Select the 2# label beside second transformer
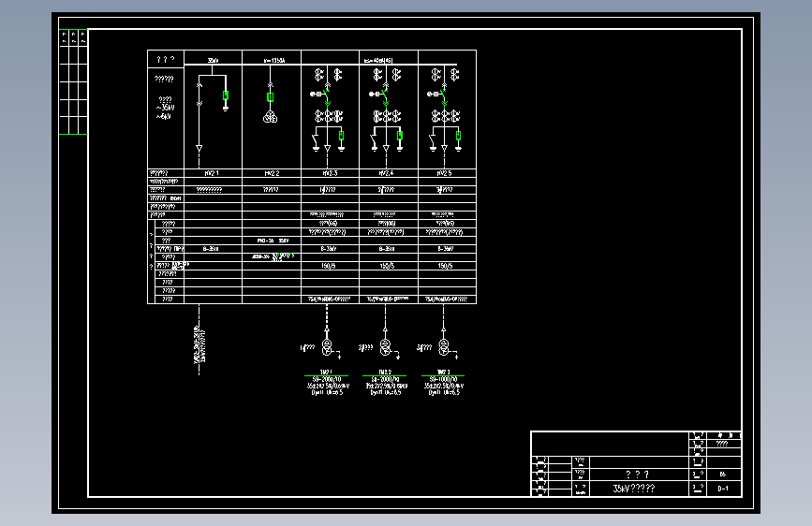812x526 pixels. tap(365, 347)
